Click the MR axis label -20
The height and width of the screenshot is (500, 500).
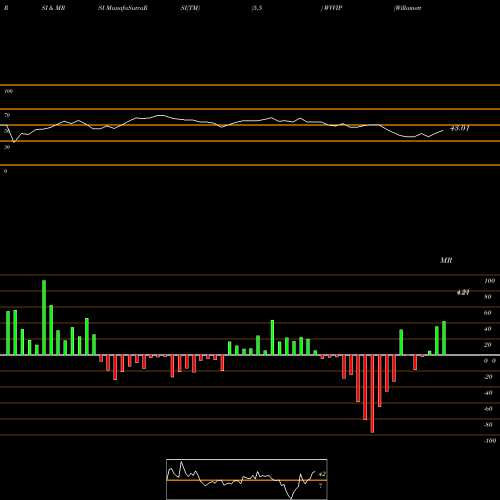(488, 377)
